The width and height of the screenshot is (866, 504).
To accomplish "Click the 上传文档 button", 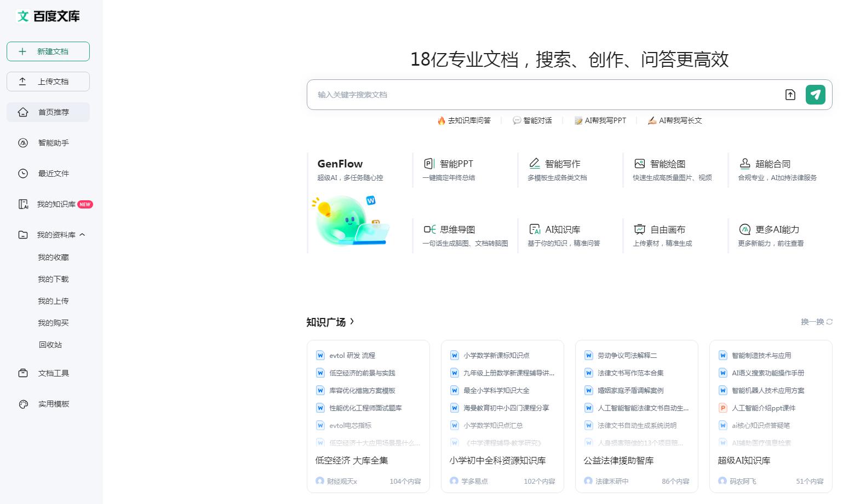I will pos(48,82).
